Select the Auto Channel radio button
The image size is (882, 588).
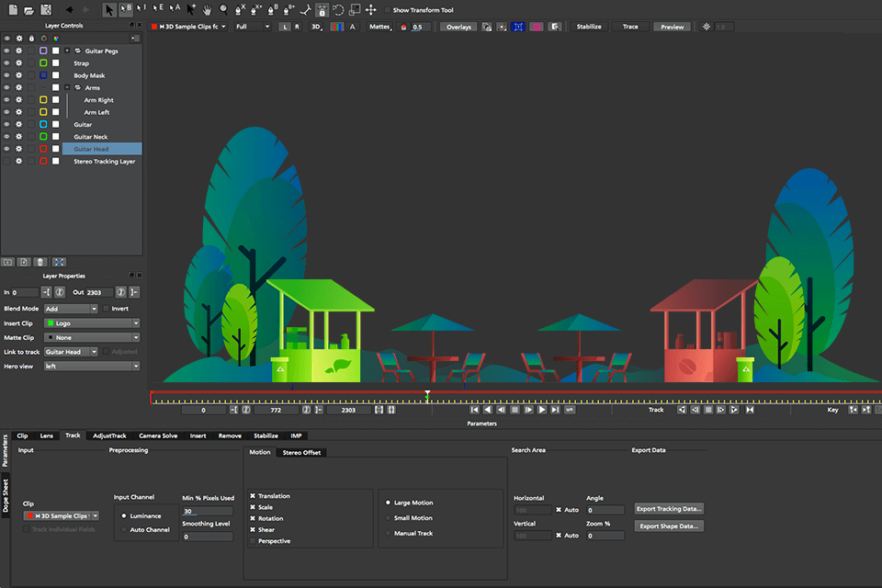(x=125, y=527)
